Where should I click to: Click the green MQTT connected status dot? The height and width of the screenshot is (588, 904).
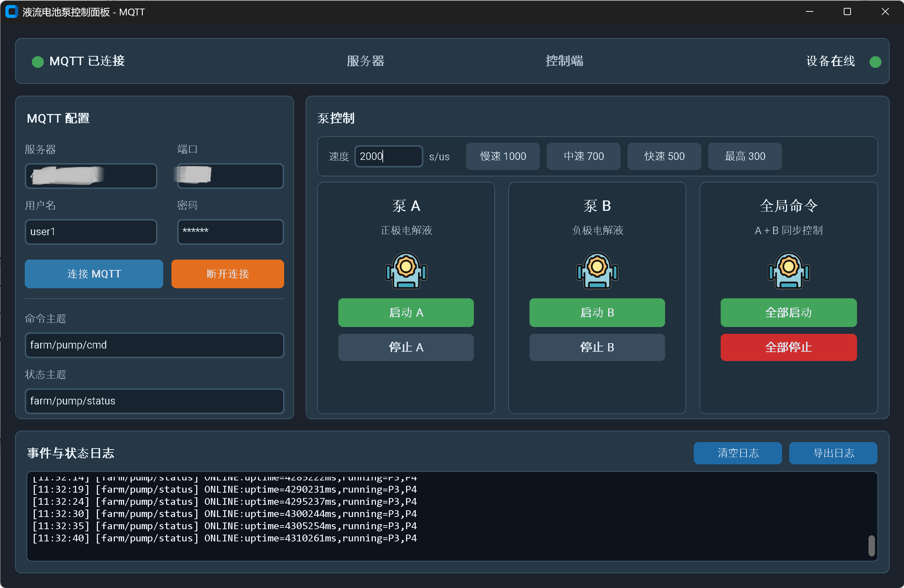coord(38,62)
